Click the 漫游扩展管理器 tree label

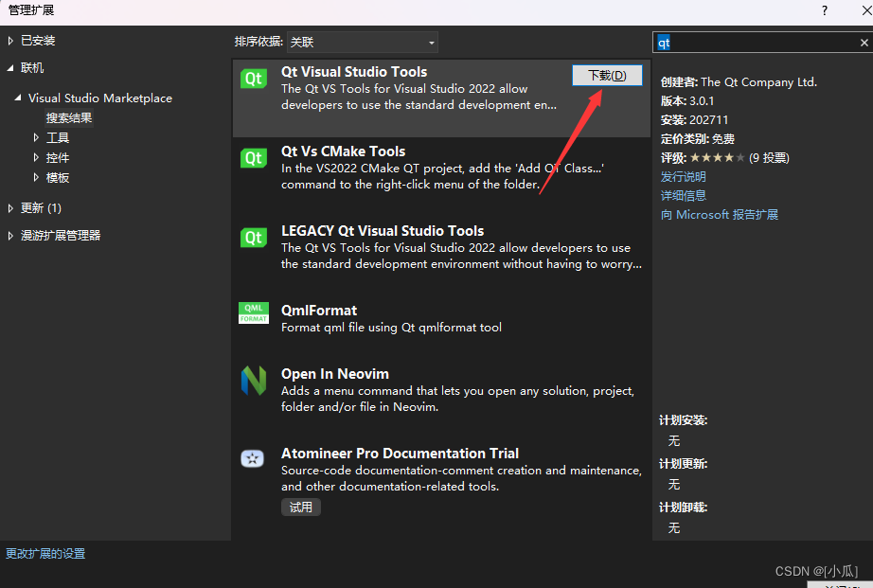61,236
